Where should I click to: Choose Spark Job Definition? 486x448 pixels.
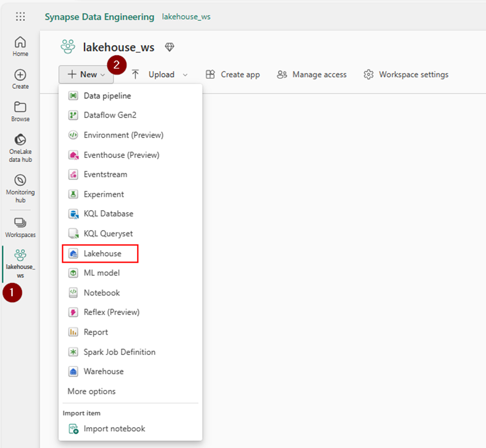point(131,352)
